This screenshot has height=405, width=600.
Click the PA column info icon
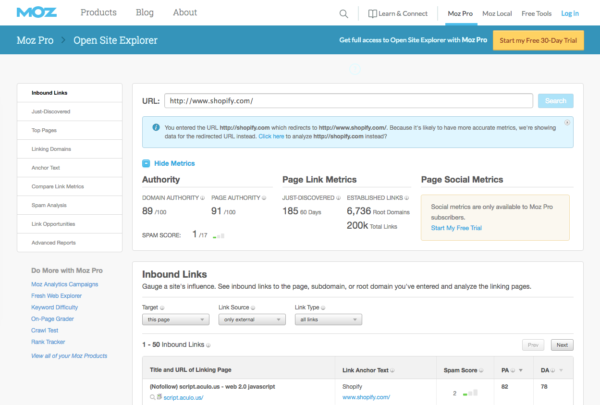pyautogui.click(x=513, y=370)
